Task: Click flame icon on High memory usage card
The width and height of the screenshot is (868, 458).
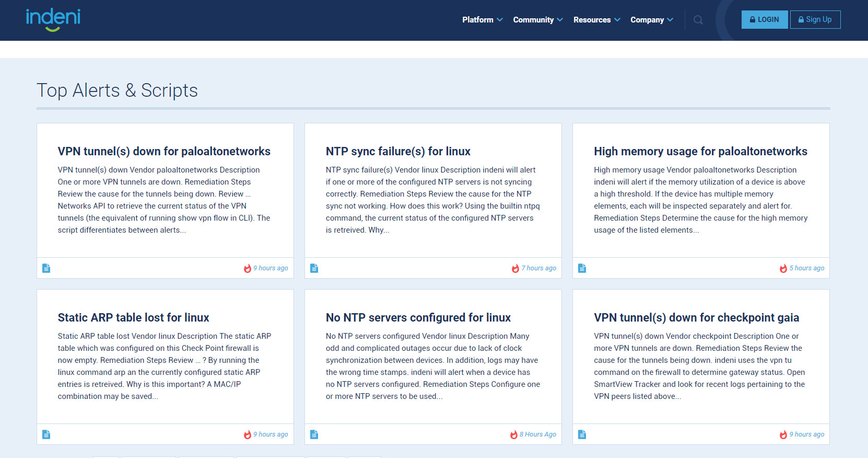Action: [783, 269]
